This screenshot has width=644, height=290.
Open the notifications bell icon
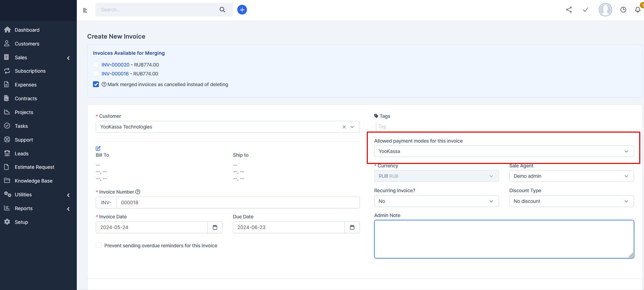pos(638,10)
